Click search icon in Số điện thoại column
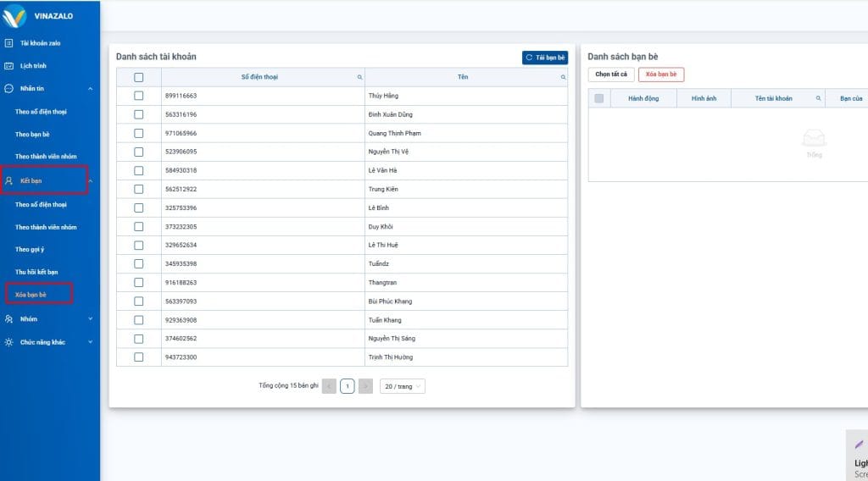This screenshot has height=481, width=868. (359, 77)
